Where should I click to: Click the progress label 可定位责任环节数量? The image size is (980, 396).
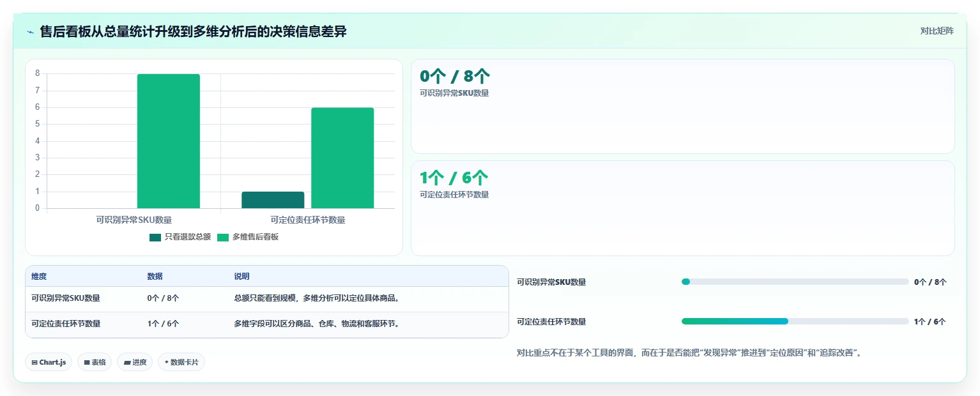click(x=551, y=321)
